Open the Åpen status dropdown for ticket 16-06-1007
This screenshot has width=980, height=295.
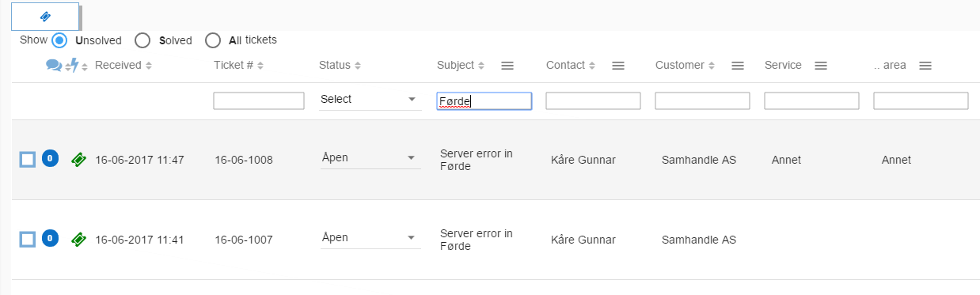pyautogui.click(x=370, y=238)
